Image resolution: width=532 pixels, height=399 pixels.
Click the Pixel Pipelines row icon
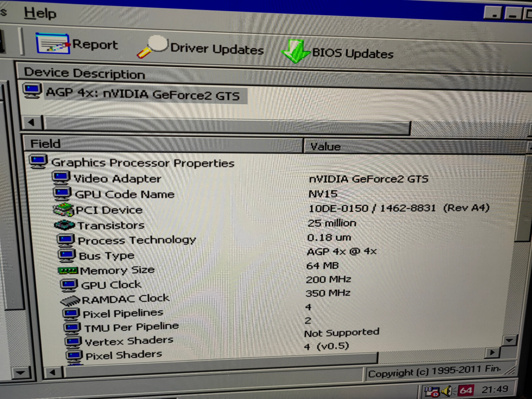click(x=71, y=314)
